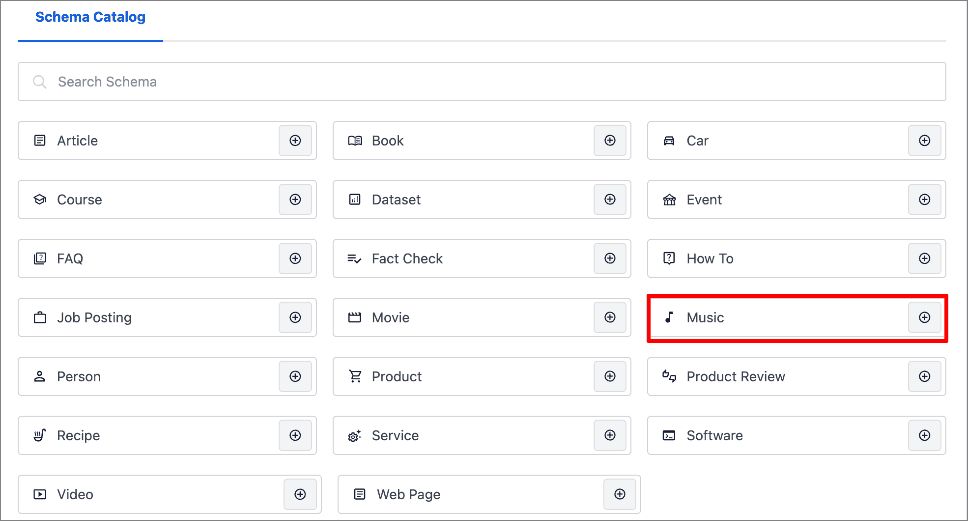Viewport: 968px width, 521px height.
Task: Add the Software schema with plus icon
Action: (924, 435)
